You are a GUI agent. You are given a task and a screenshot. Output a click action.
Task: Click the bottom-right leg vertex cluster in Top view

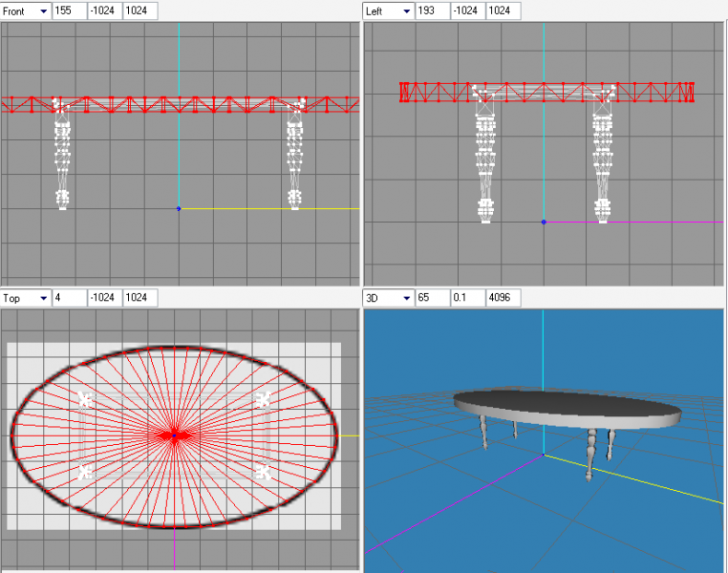point(263,471)
